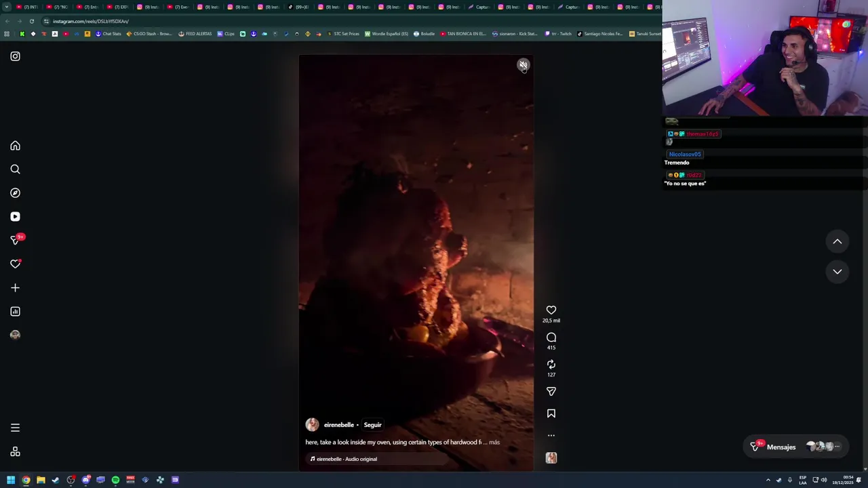The height and width of the screenshot is (488, 868).
Task: Toggle the reel mute speaker button
Action: point(523,65)
